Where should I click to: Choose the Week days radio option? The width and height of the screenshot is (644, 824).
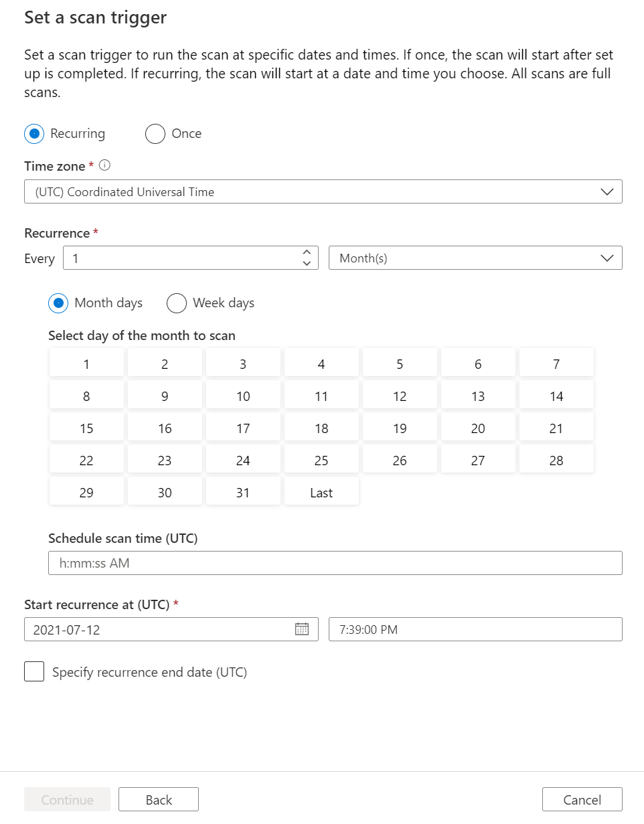click(177, 303)
